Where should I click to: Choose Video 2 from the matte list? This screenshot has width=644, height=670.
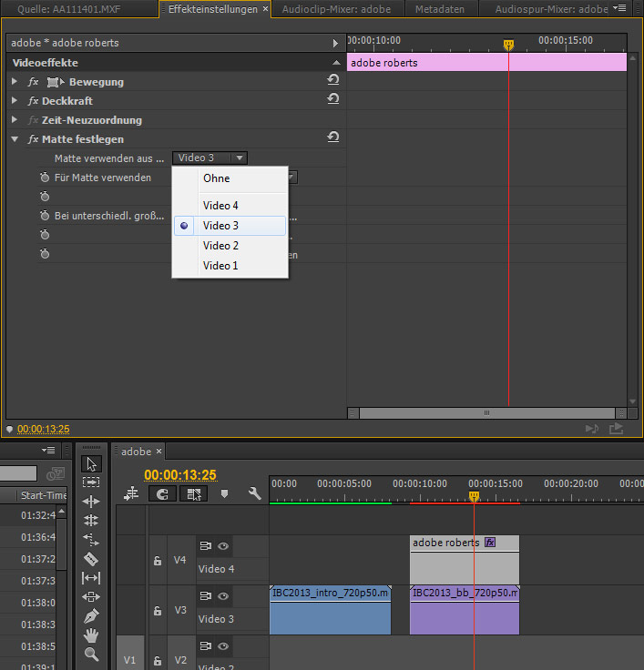(x=220, y=246)
